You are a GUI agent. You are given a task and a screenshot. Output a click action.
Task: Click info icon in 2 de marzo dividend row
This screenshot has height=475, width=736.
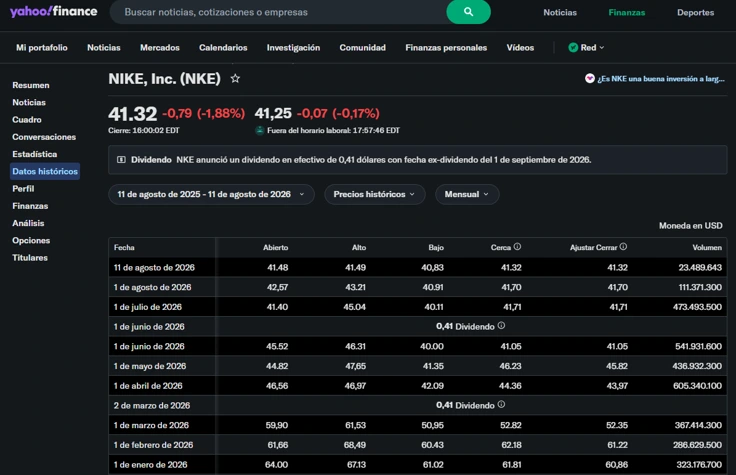(x=501, y=404)
